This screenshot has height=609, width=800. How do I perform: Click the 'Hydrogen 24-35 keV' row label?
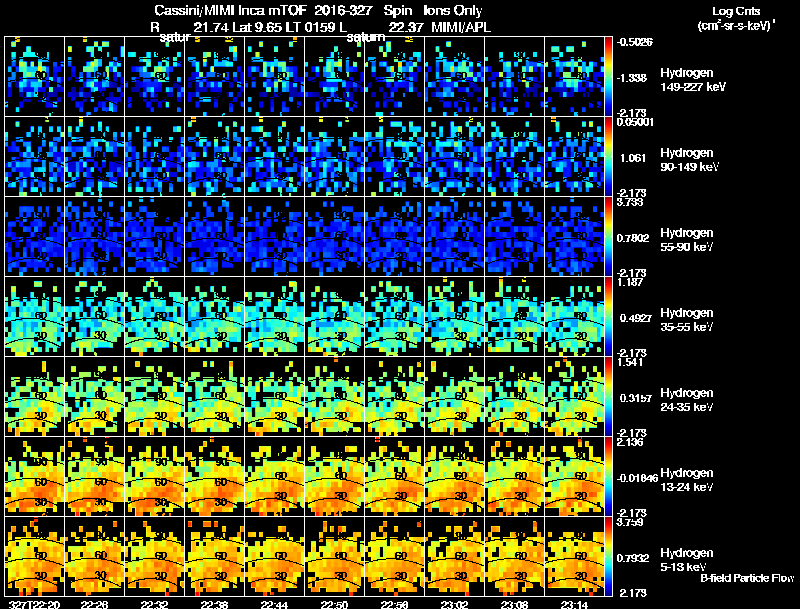[687, 400]
